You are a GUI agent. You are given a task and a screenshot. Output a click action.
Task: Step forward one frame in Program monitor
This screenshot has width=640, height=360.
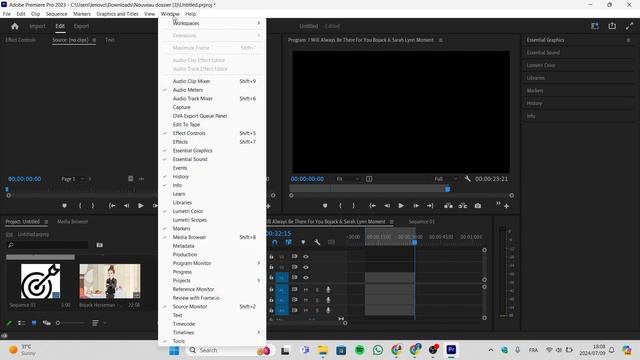click(x=416, y=206)
